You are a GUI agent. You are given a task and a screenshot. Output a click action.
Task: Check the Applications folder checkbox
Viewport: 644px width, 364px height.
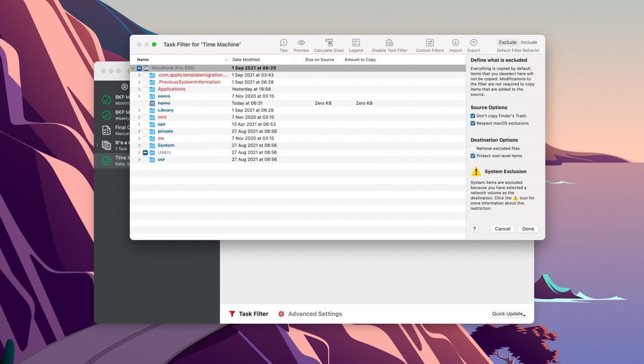[145, 89]
